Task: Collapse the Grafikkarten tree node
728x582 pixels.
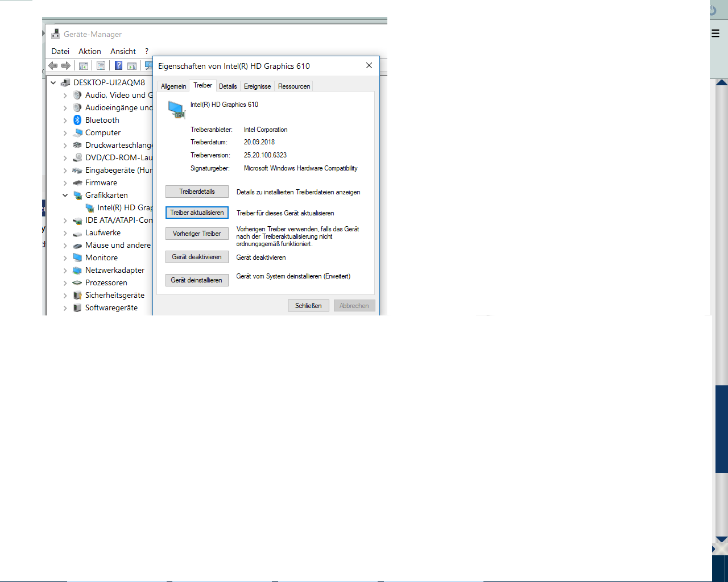Action: (x=65, y=195)
